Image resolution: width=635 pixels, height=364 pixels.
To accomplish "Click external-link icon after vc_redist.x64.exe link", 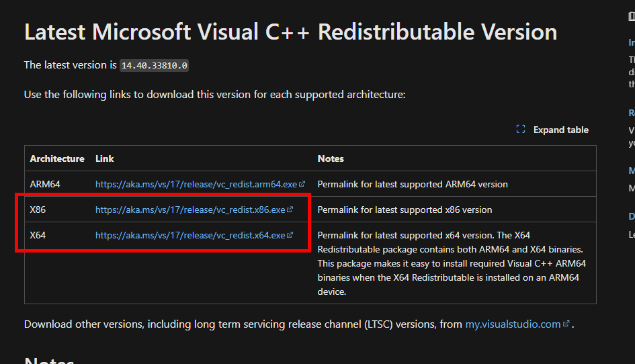I will pos(290,235).
